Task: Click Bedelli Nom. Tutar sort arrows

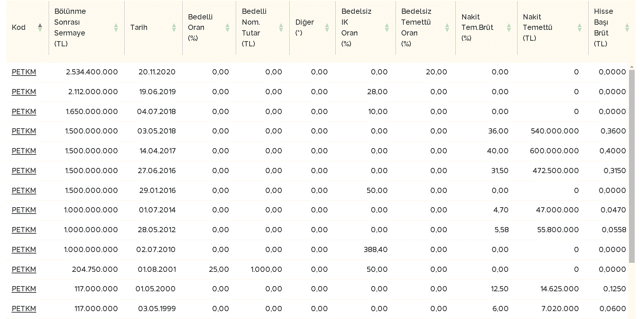Action: 281,27
